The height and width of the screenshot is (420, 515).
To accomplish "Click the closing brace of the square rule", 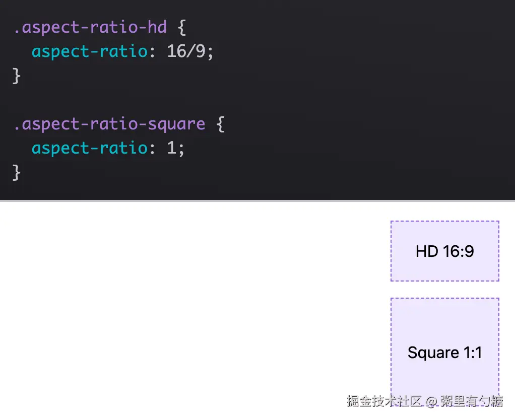I will (17, 172).
